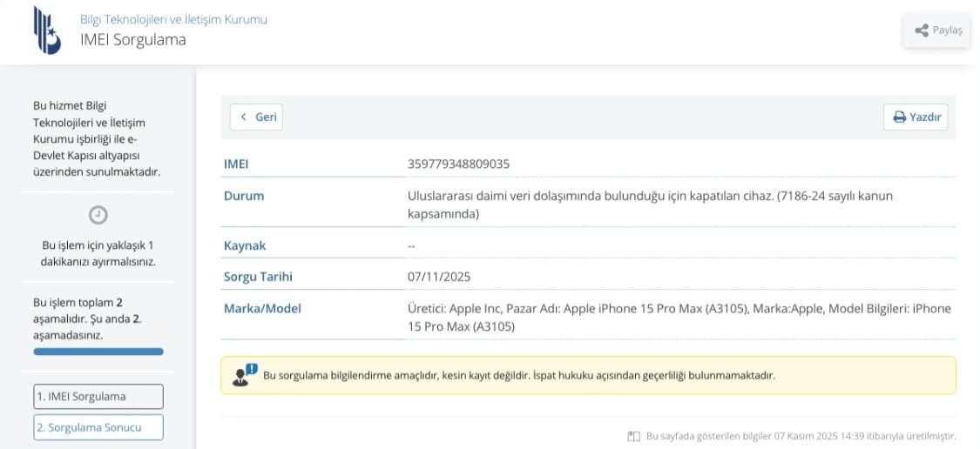Go to step 1. IMEI Sorgulama
980x449 pixels.
click(x=98, y=397)
